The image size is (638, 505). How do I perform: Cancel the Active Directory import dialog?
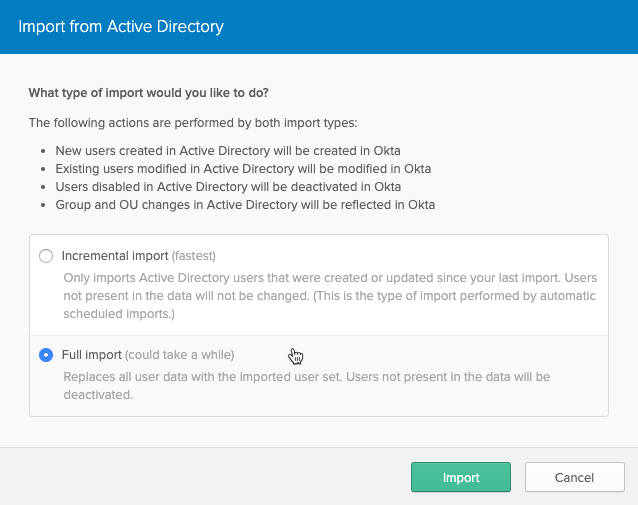pos(574,478)
